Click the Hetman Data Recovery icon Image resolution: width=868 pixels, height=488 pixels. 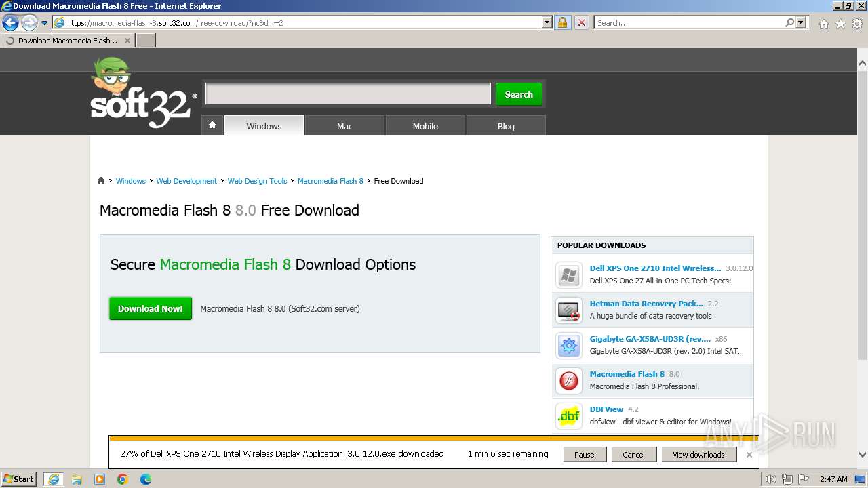click(569, 310)
